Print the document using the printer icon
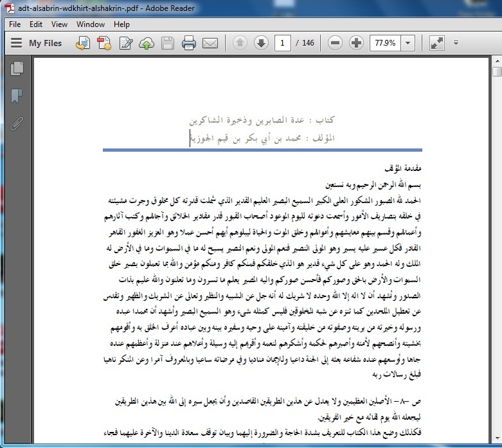 [188, 43]
